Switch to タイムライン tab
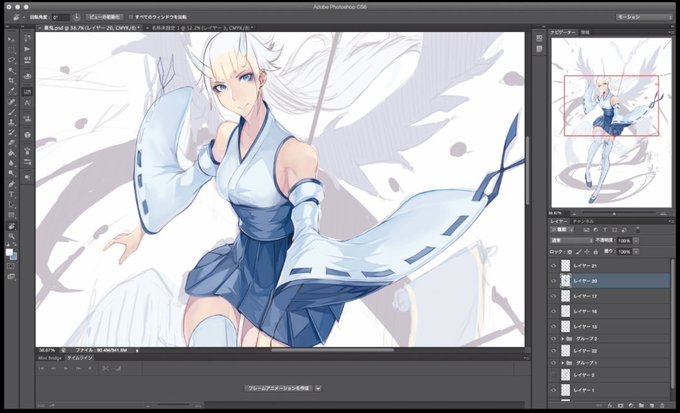This screenshot has height=413, width=680. point(79,358)
